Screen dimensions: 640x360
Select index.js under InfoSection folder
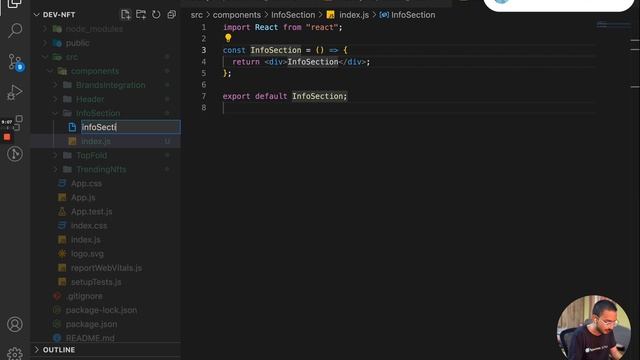coord(96,141)
